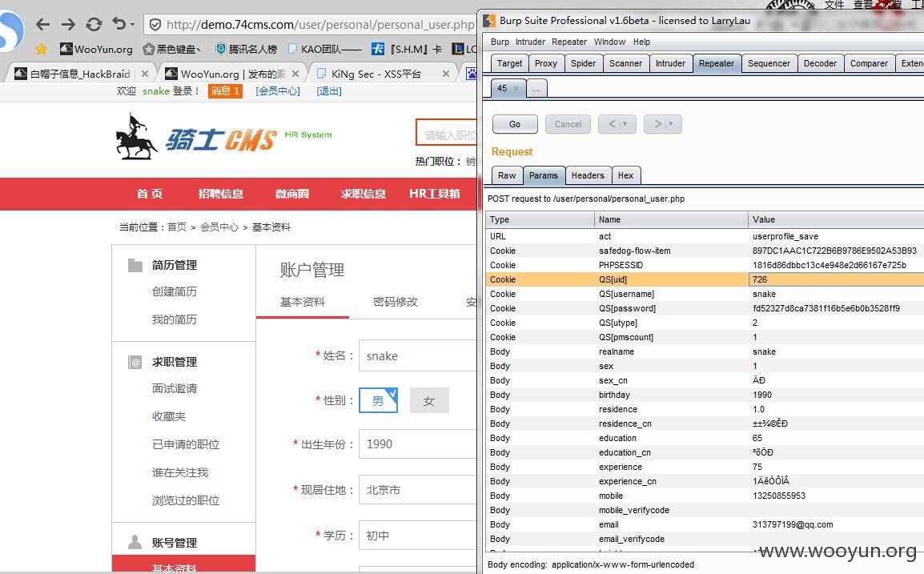The image size is (924, 574).
Task: Open 求职信息 in navigation bar
Action: click(363, 194)
